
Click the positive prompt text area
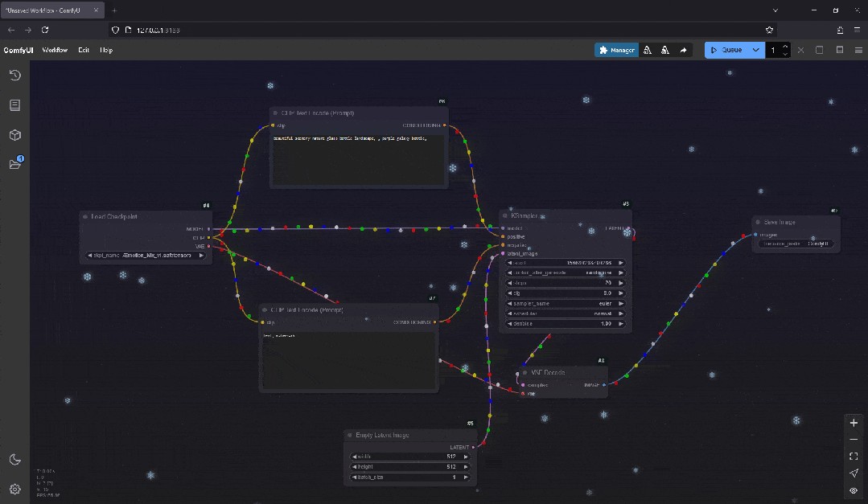tap(358, 159)
